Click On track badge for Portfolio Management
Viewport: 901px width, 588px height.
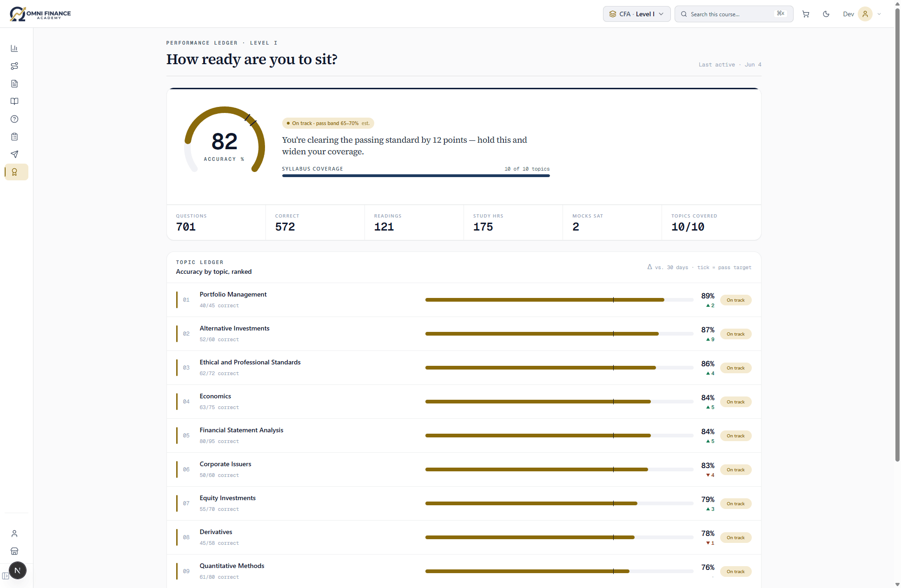(x=735, y=300)
